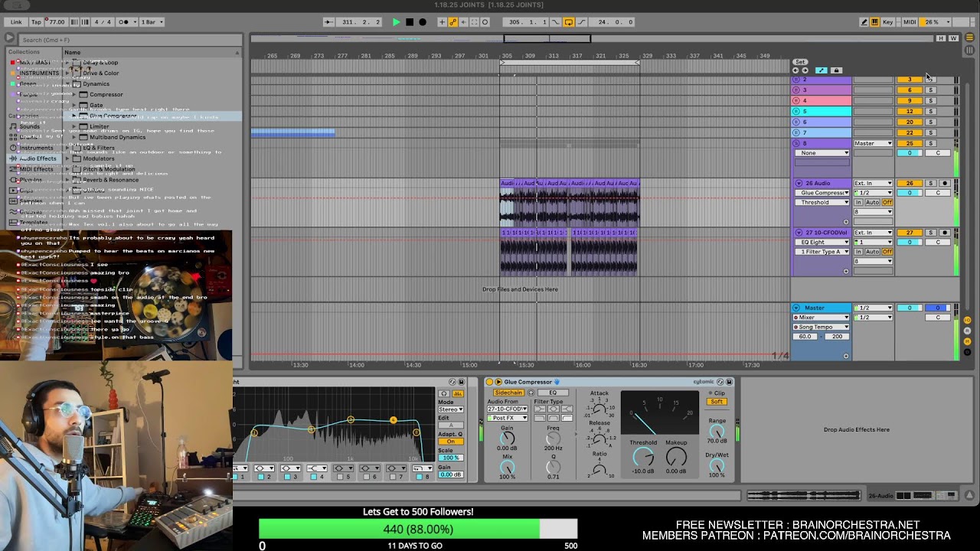Screen dimensions: 980x551
Task: Click the Arrangement Record circle button
Action: (423, 22)
